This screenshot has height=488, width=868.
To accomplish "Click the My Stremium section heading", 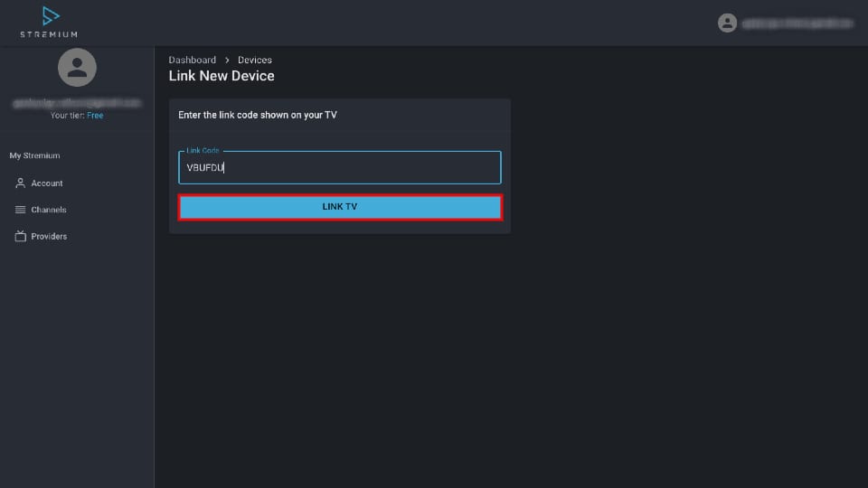I will pos(34,155).
